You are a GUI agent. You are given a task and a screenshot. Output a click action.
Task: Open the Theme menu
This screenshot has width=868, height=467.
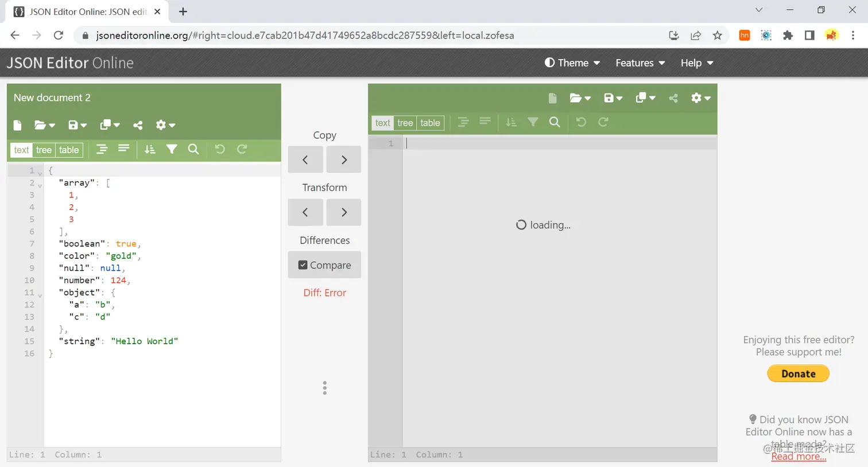click(572, 63)
